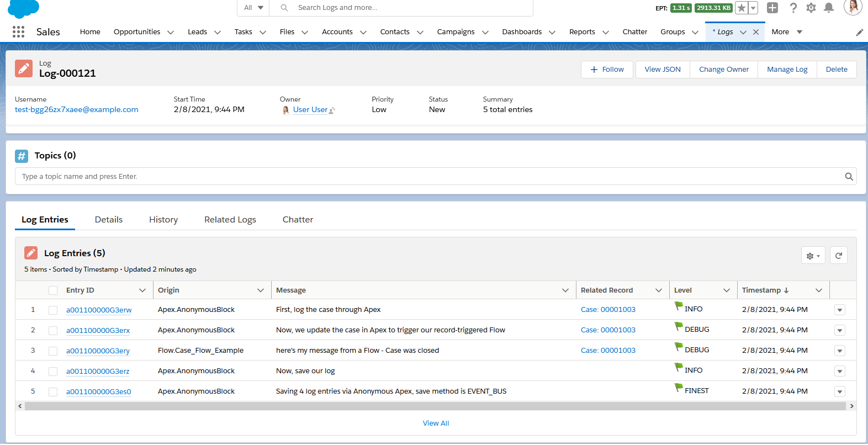Check the row for a001100000G3es0
The height and width of the screenshot is (445, 868).
(53, 392)
